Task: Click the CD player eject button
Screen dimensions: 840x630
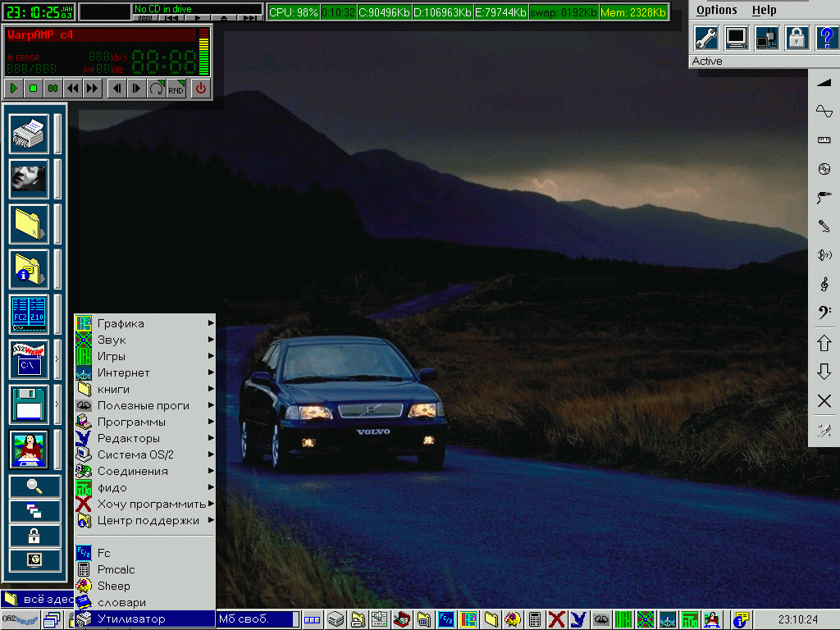Action: pos(224,18)
